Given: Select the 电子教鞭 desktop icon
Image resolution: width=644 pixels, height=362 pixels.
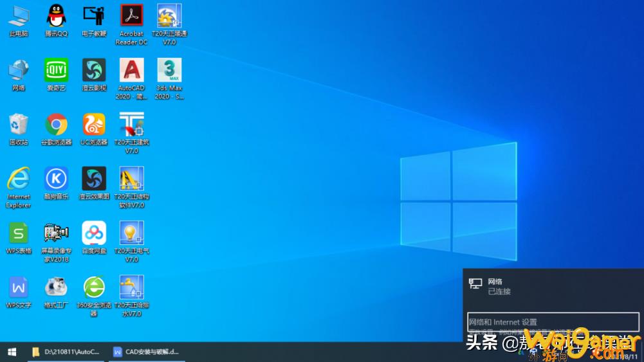Looking at the screenshot, I should 94,21.
